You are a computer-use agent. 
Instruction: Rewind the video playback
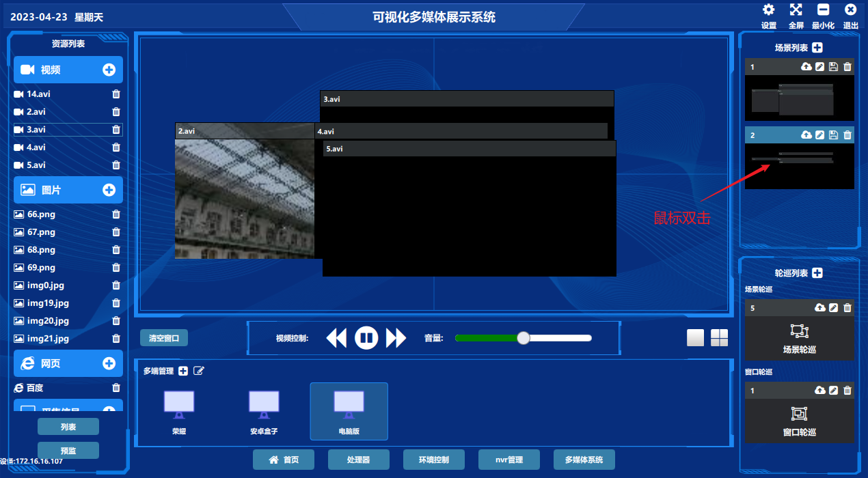[336, 338]
